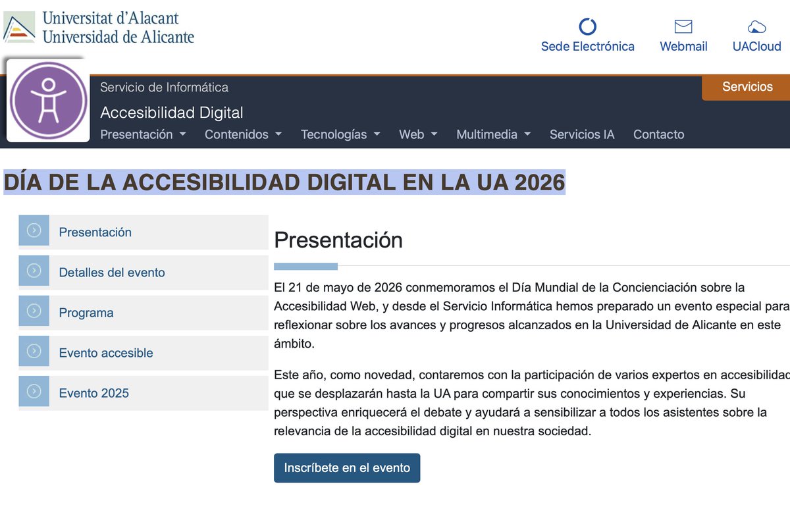Open the Tecnologías dropdown
The image size is (790, 532).
click(x=340, y=134)
